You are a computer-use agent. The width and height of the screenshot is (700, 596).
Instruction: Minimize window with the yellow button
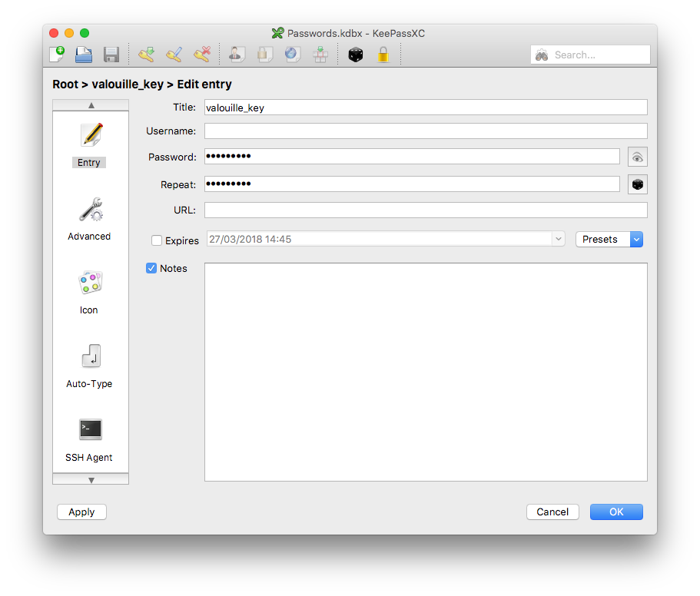coord(69,33)
